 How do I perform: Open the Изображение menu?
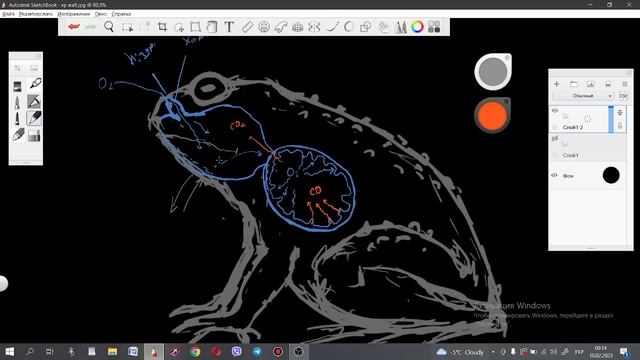(74, 14)
